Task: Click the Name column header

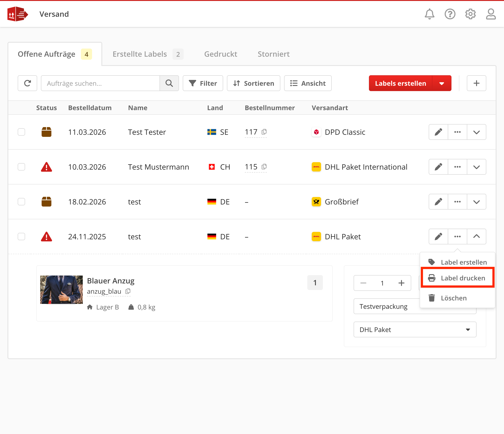Action: click(138, 108)
